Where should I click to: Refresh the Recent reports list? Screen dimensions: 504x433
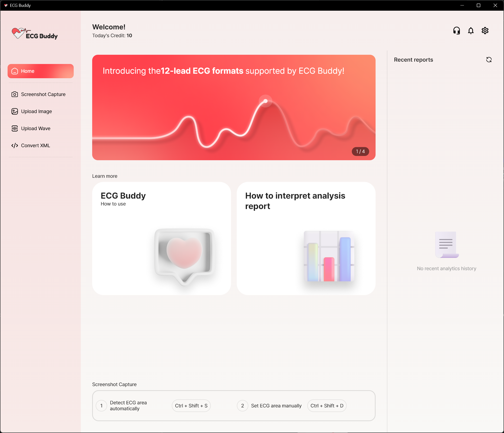point(489,59)
